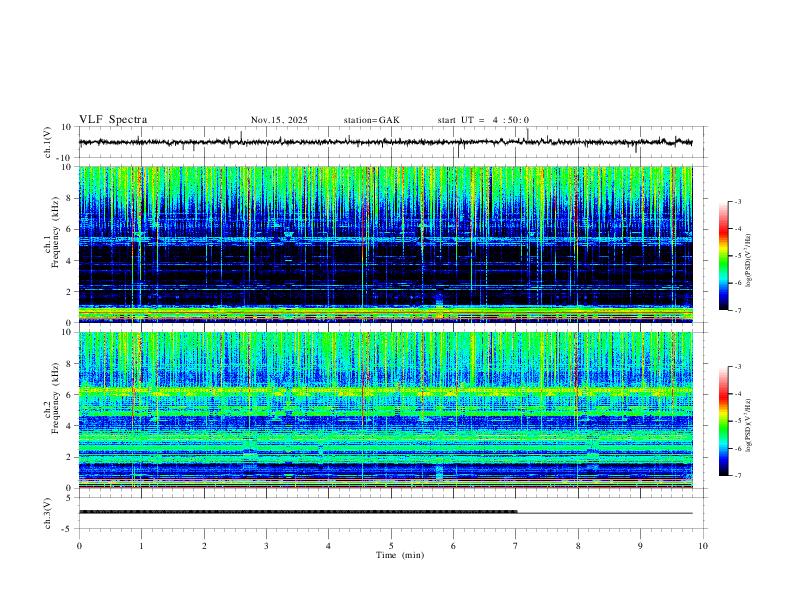
Task: Click the "-3" tick on ch.1 color bar
Action: 737,201
